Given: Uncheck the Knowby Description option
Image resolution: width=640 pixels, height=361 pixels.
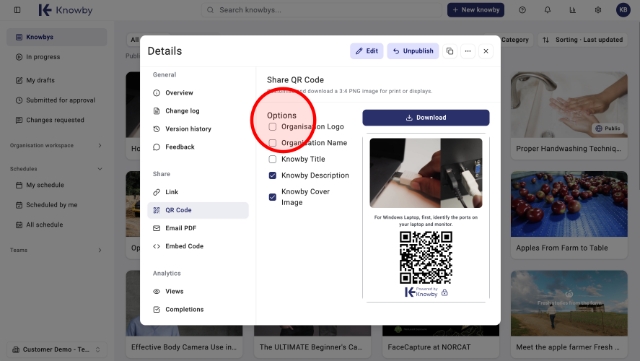Looking at the screenshot, I should coord(273,176).
